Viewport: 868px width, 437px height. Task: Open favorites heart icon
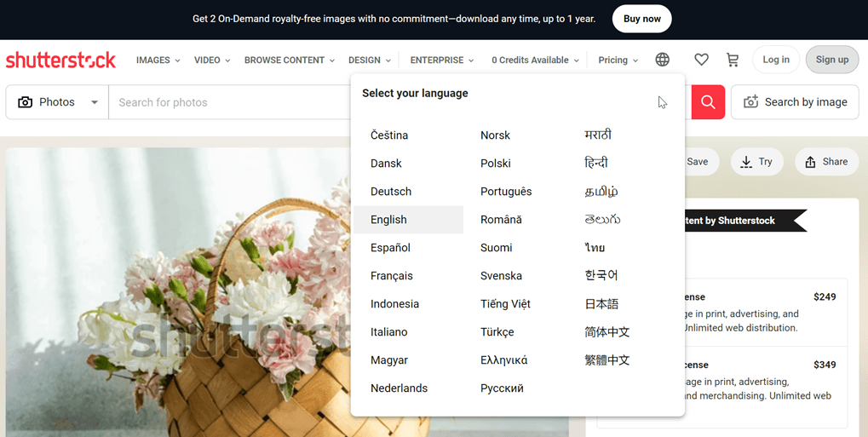(701, 60)
